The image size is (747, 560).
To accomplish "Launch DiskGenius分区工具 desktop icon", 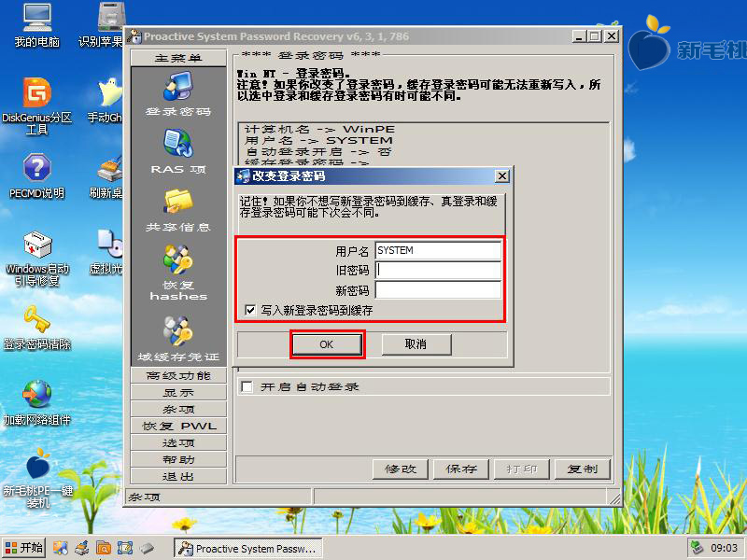I will coord(36,105).
